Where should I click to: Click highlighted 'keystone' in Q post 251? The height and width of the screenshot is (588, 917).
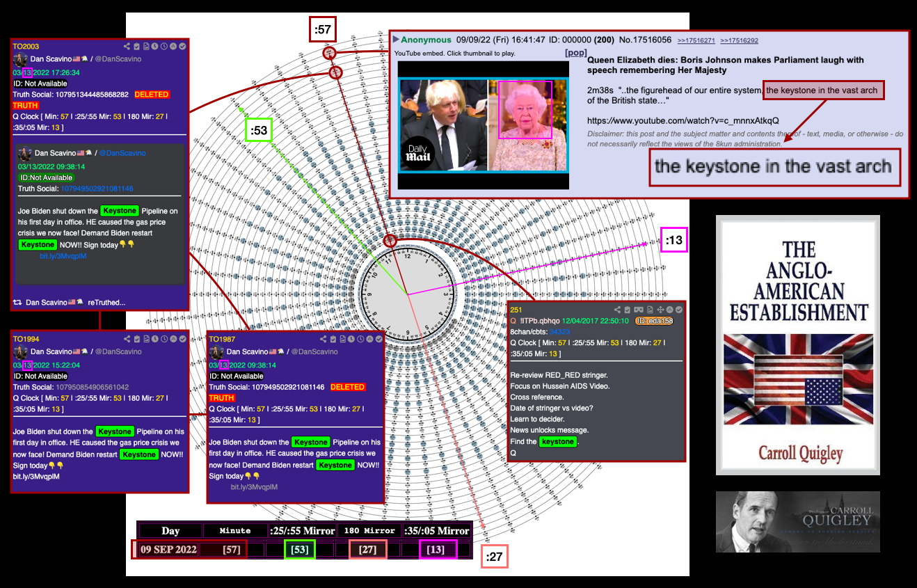[558, 442]
